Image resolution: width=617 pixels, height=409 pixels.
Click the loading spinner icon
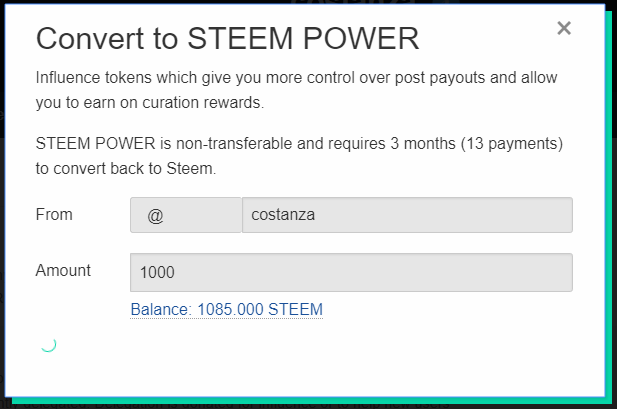[x=48, y=345]
